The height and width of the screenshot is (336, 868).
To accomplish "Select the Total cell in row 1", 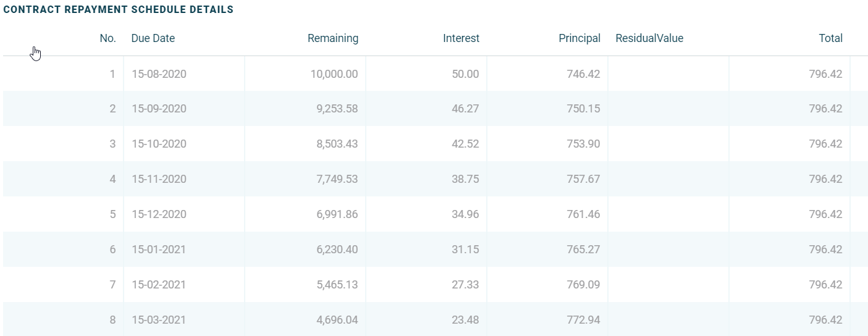I will (x=825, y=74).
